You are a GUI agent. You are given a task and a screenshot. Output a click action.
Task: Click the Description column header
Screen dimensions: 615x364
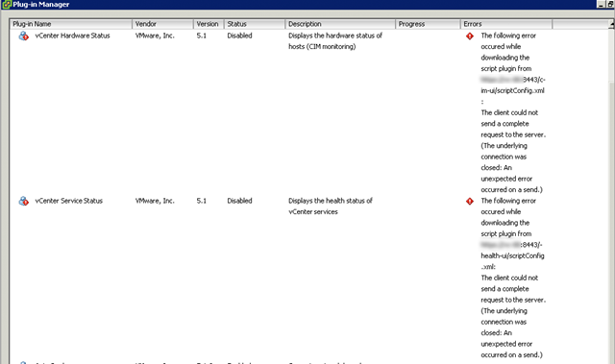coord(340,24)
